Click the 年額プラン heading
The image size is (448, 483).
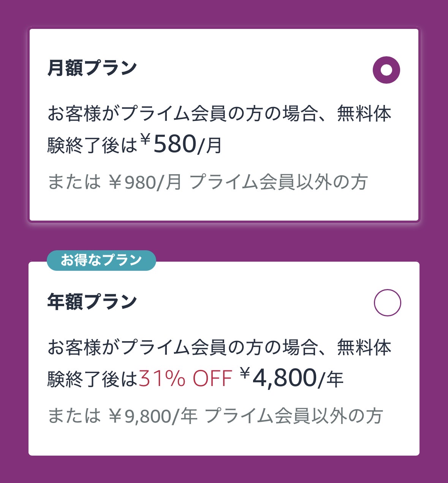tap(92, 302)
